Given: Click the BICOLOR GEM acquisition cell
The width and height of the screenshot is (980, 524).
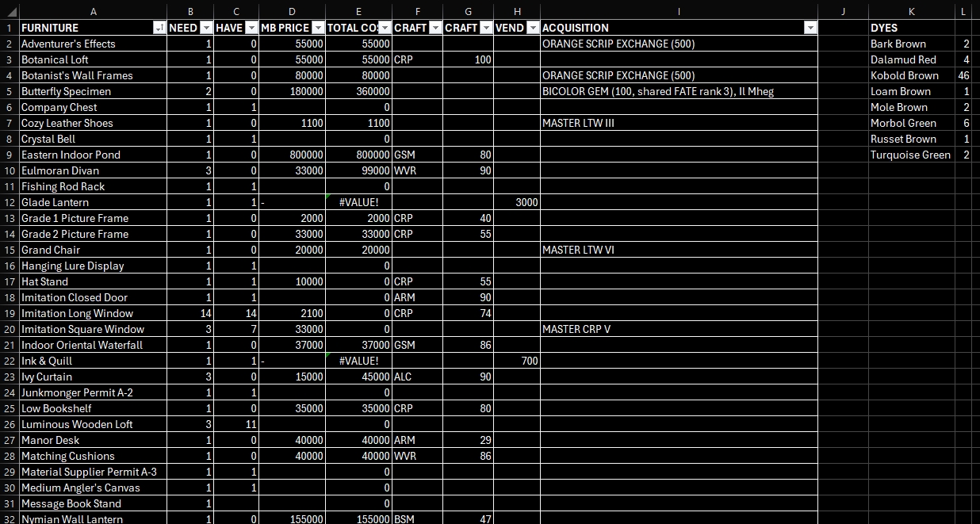Looking at the screenshot, I should [679, 91].
